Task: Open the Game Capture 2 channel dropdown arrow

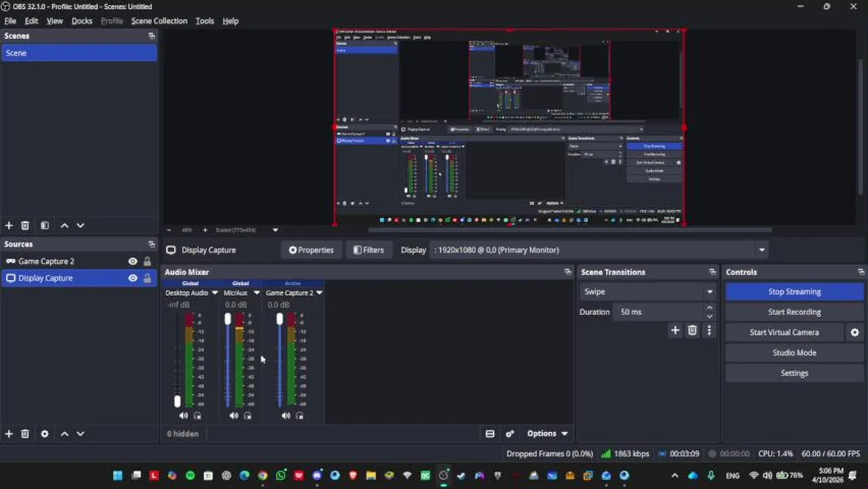Action: [319, 293]
